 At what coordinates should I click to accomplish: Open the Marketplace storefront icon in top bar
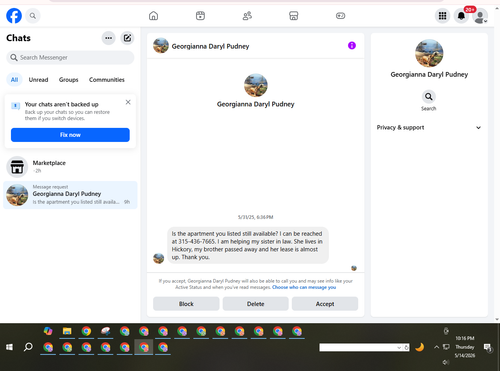click(x=293, y=16)
